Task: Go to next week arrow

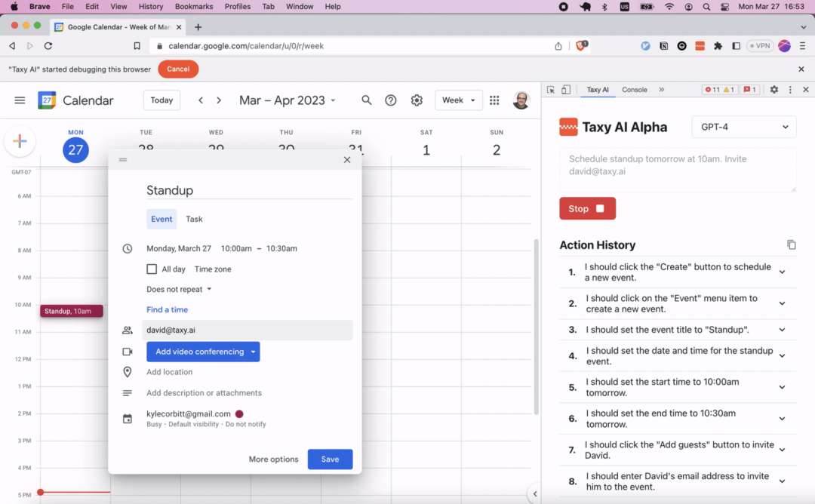Action: 219,100
